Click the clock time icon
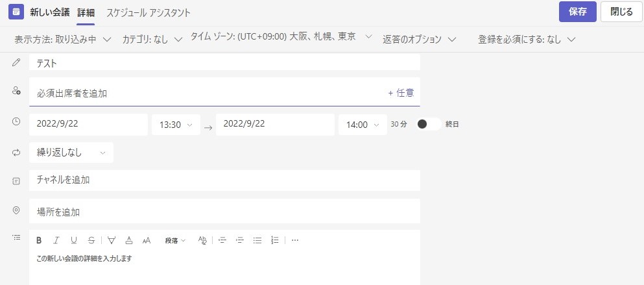This screenshot has width=644, height=285. tap(16, 122)
